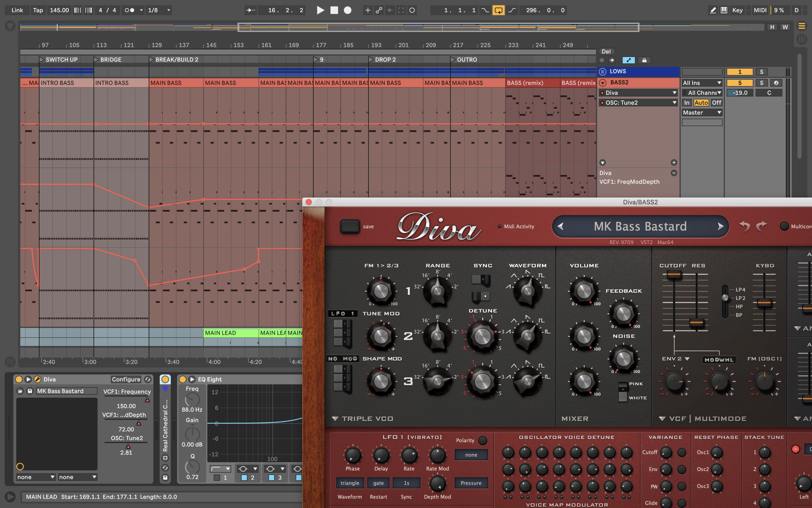Image resolution: width=812 pixels, height=508 pixels.
Task: Click the Session Record circle icon
Action: tap(412, 10)
